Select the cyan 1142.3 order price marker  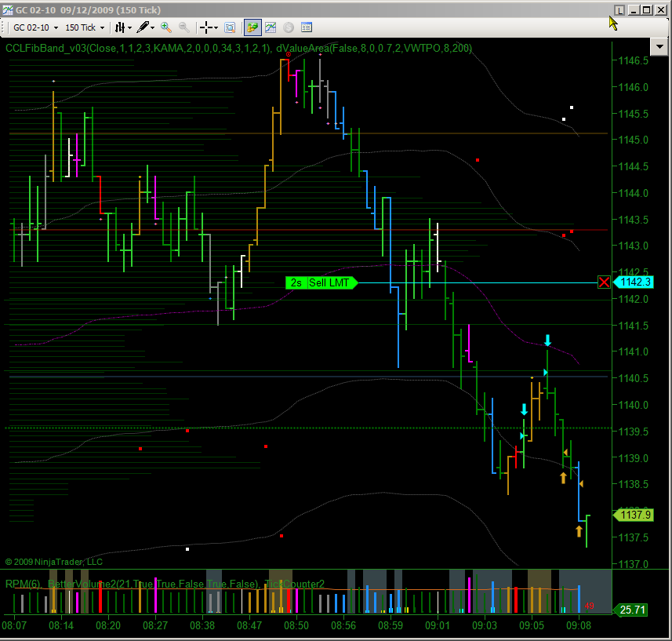[x=634, y=282]
